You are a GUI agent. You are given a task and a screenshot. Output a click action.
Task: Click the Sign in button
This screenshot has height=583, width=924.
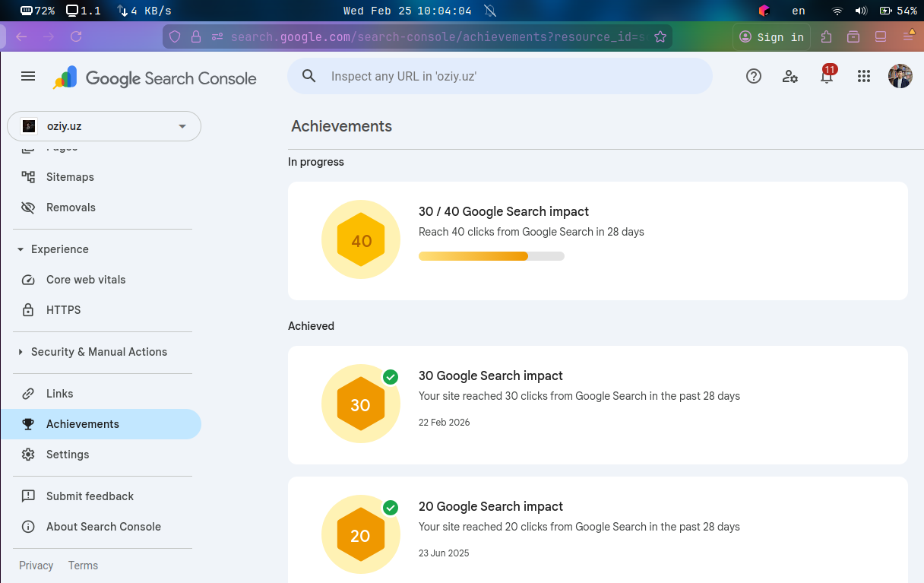[x=772, y=36]
